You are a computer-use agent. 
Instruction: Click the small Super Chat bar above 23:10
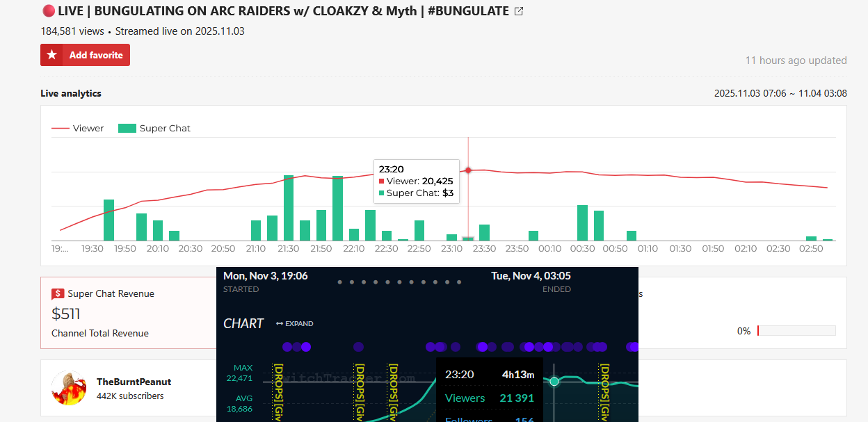[x=451, y=237]
